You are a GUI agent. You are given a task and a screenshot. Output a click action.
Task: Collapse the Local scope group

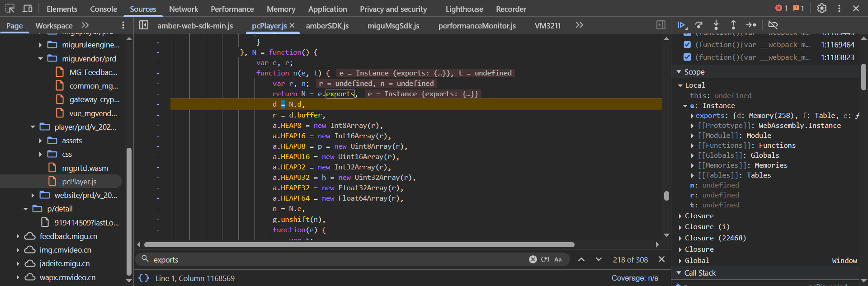680,85
